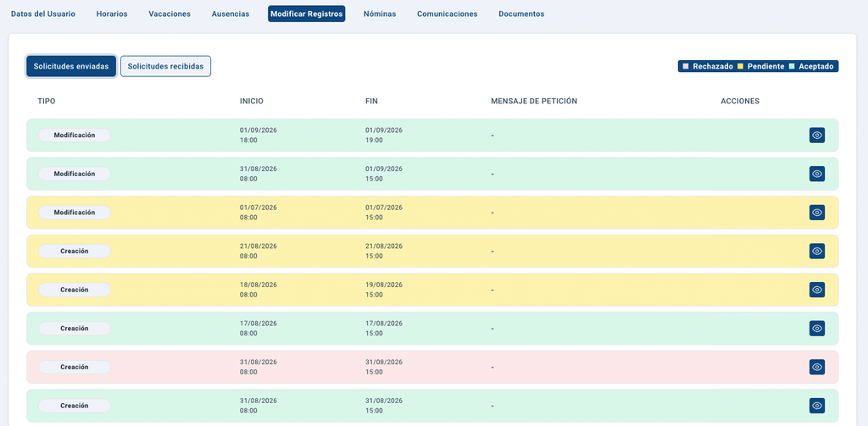Image resolution: width=868 pixels, height=426 pixels.
Task: Go to the Horarios tab
Action: (112, 14)
